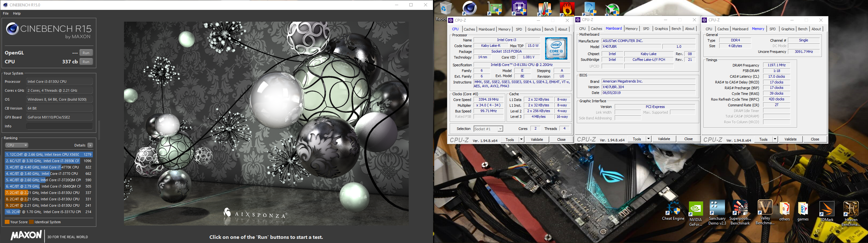Image resolution: width=868 pixels, height=243 pixels.
Task: Run the OpenGL benchmark
Action: coord(86,53)
